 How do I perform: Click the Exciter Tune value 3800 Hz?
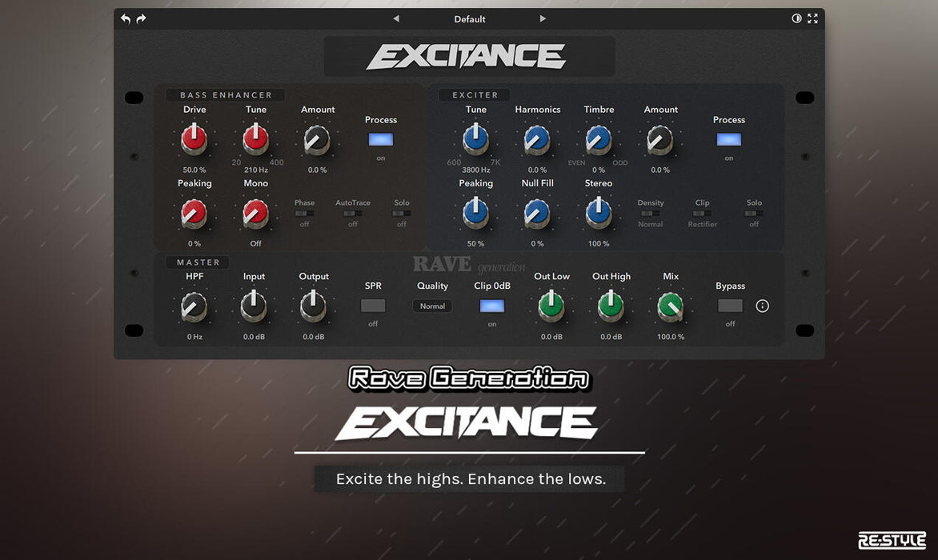(476, 170)
